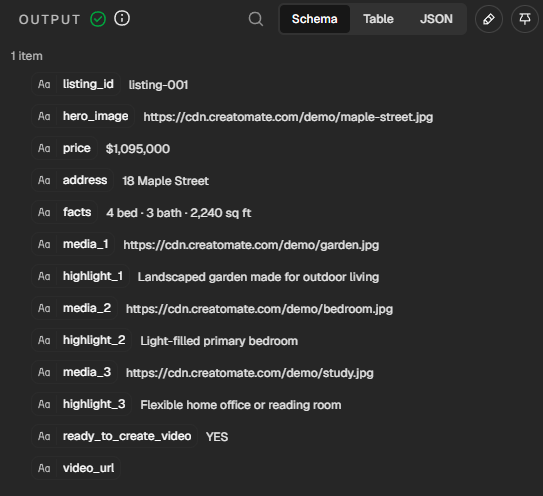
Task: Search the output data
Action: point(256,19)
